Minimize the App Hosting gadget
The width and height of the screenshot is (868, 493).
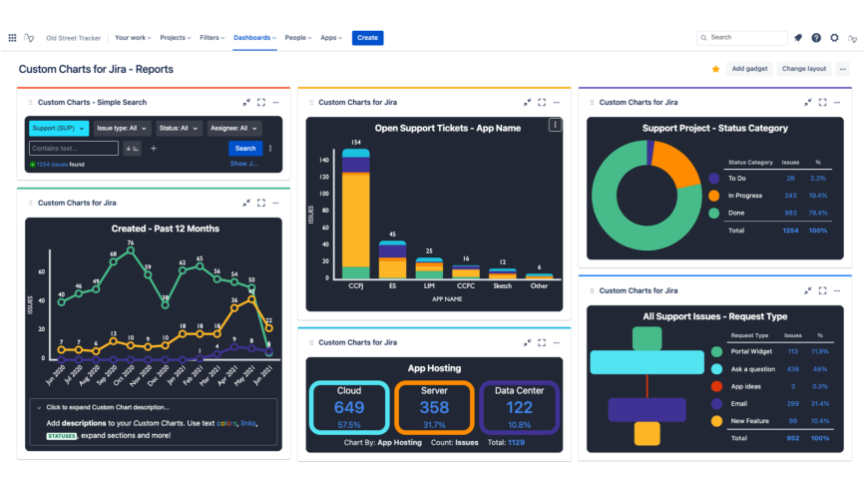click(x=527, y=342)
